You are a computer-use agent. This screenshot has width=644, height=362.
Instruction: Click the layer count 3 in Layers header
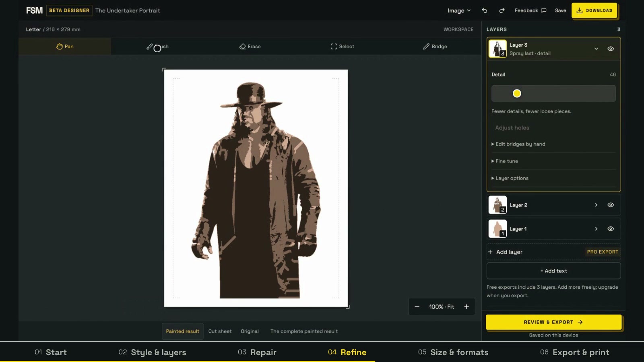[619, 29]
